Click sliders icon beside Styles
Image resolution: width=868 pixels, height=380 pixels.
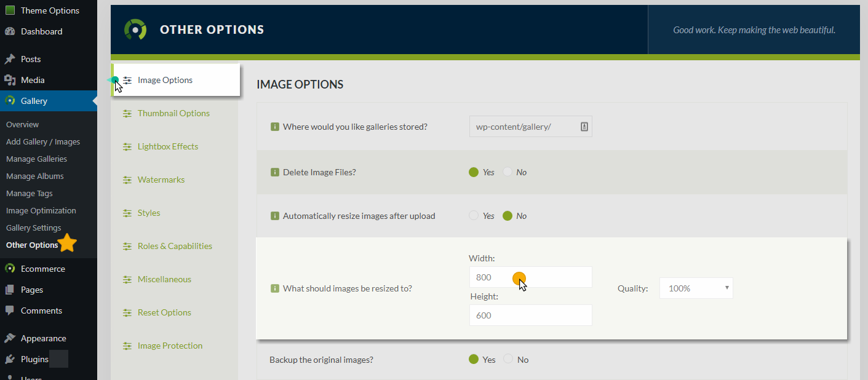pos(127,213)
